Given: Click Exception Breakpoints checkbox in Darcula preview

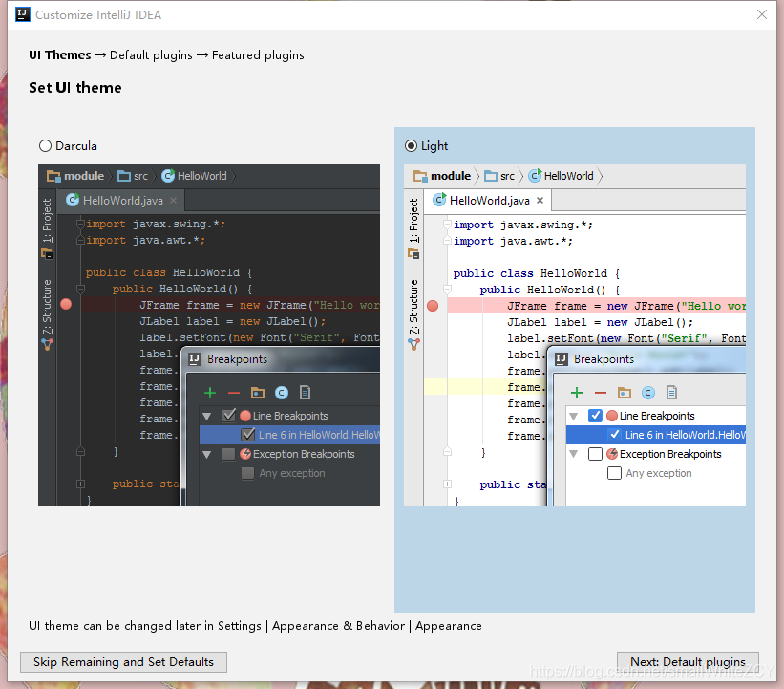Looking at the screenshot, I should (x=228, y=454).
